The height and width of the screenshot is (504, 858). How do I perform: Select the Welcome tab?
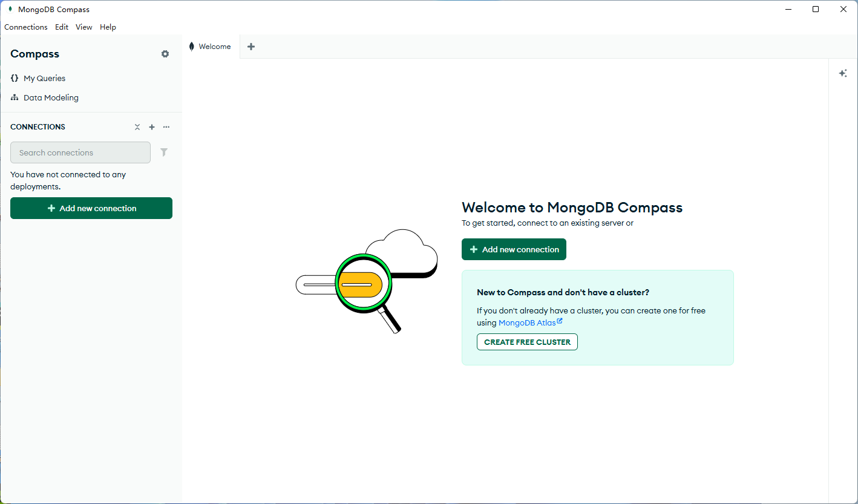coord(211,47)
